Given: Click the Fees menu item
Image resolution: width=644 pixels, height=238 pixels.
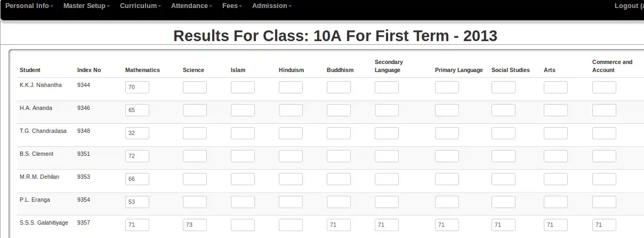Looking at the screenshot, I should 232,6.
